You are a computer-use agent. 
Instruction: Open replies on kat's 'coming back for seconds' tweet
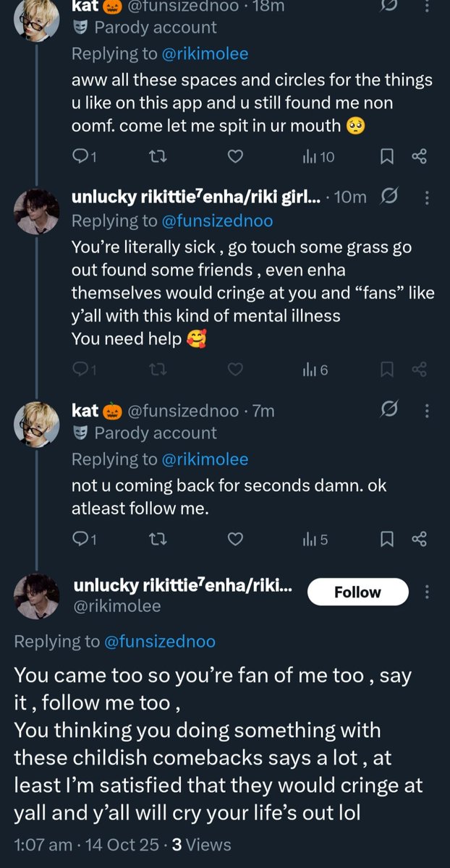(84, 538)
